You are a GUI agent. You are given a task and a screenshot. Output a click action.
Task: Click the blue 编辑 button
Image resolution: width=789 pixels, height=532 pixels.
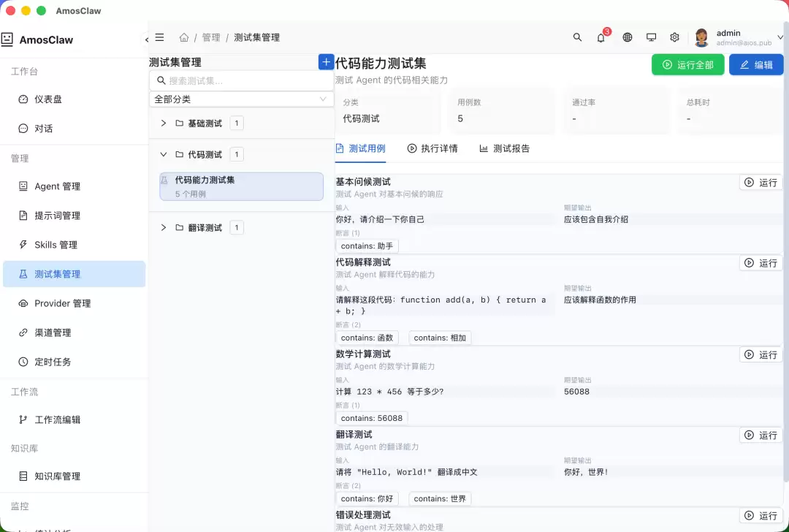click(756, 64)
